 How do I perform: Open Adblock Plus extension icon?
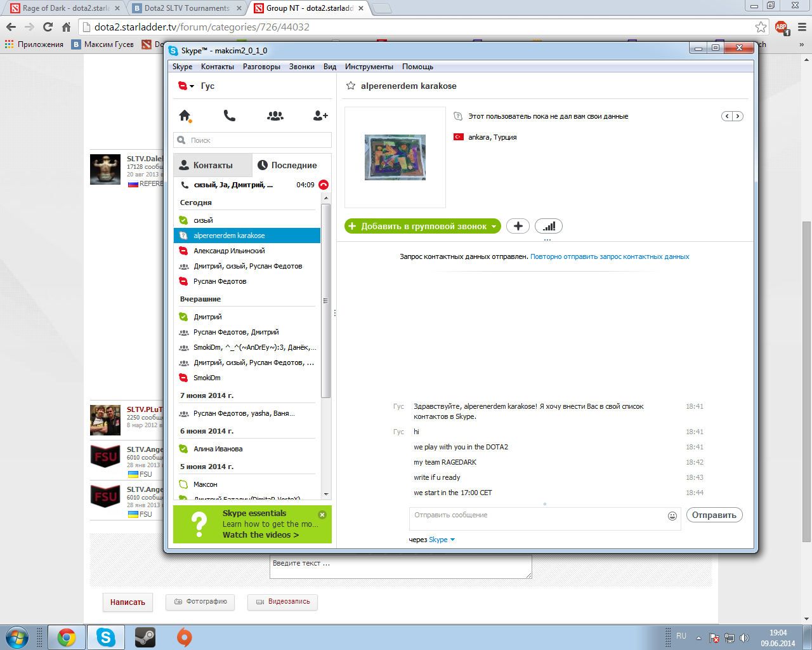coord(781,27)
